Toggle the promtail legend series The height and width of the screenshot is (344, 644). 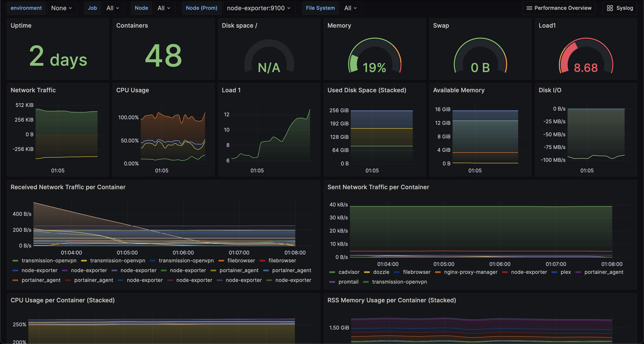[x=348, y=282]
